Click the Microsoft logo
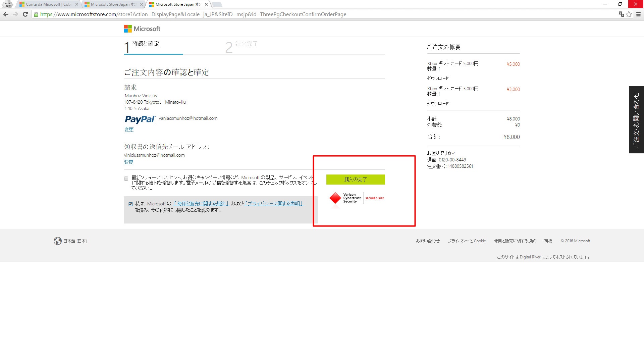The width and height of the screenshot is (644, 349). 142,29
